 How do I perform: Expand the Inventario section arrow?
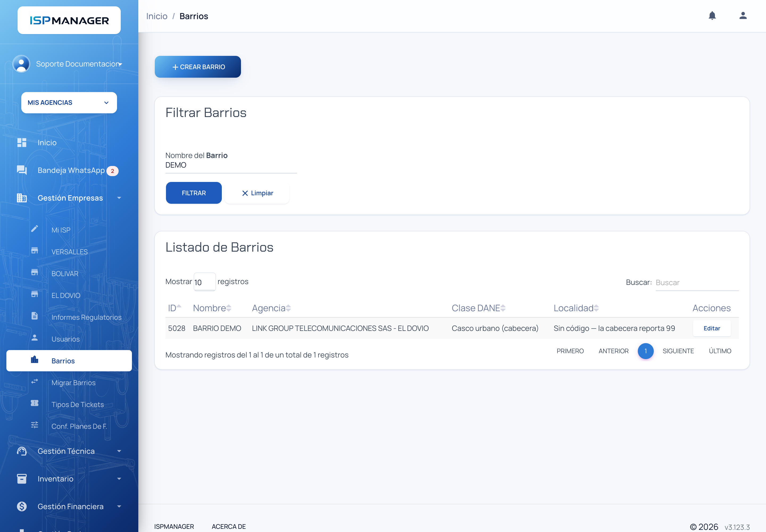[119, 479]
